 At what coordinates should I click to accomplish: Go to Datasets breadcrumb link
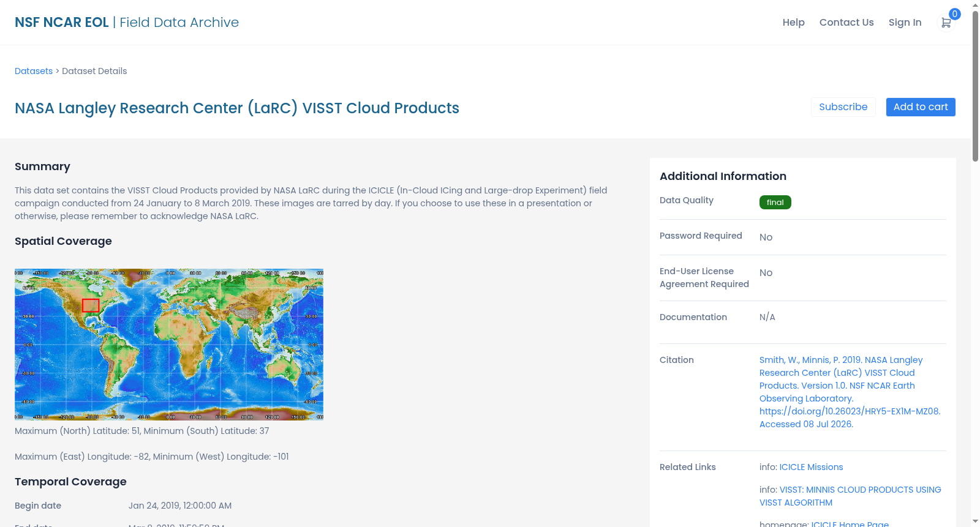[x=34, y=71]
